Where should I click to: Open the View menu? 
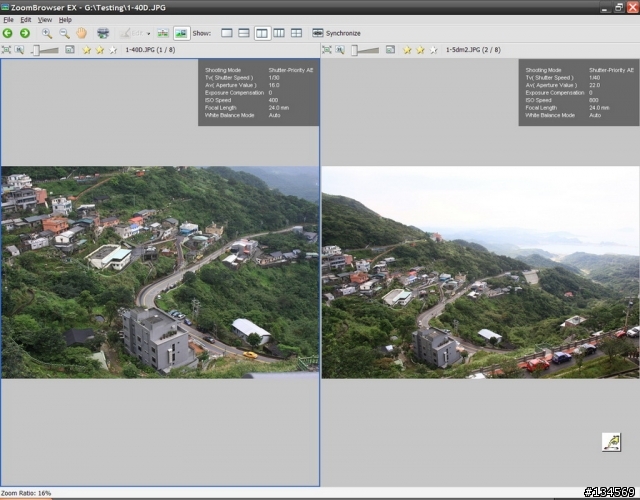44,20
